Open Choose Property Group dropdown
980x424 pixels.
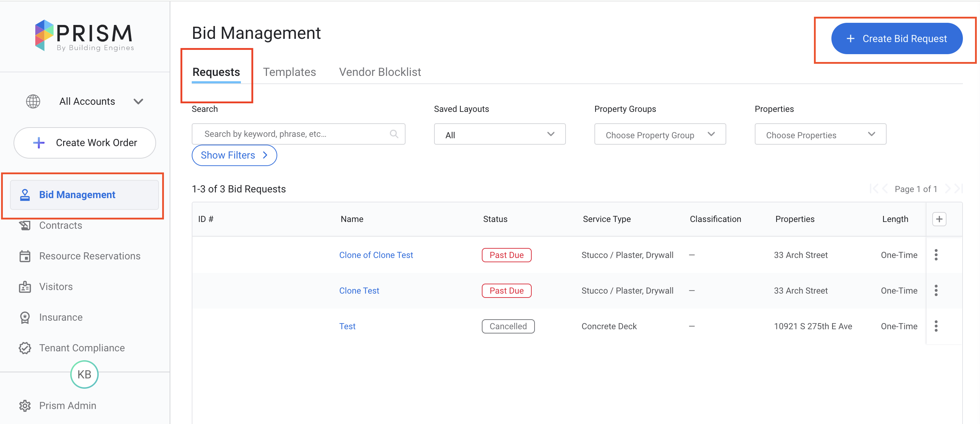pyautogui.click(x=660, y=135)
